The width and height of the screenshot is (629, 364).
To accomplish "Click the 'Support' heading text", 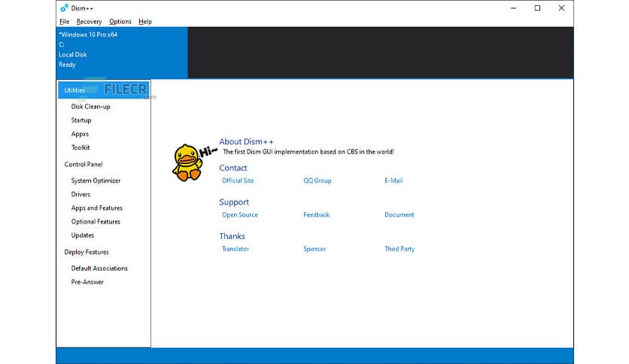I will point(234,202).
